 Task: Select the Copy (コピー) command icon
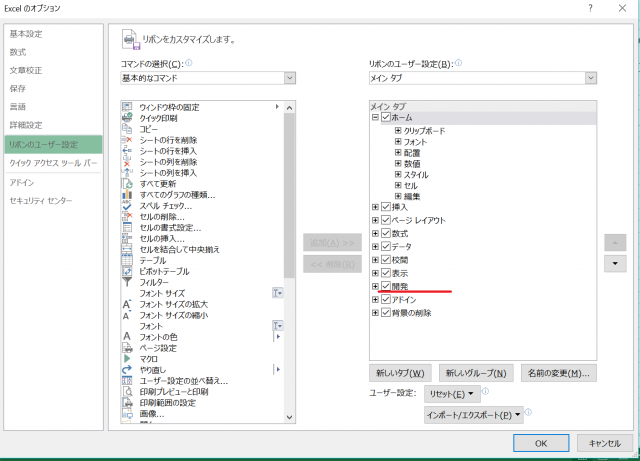(128, 129)
